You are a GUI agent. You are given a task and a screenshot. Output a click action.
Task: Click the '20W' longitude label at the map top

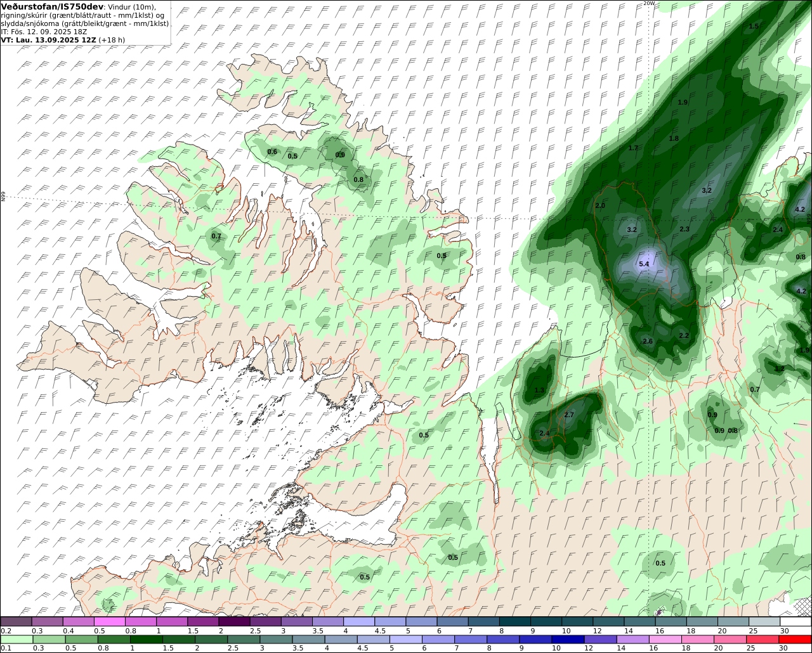pos(648,3)
